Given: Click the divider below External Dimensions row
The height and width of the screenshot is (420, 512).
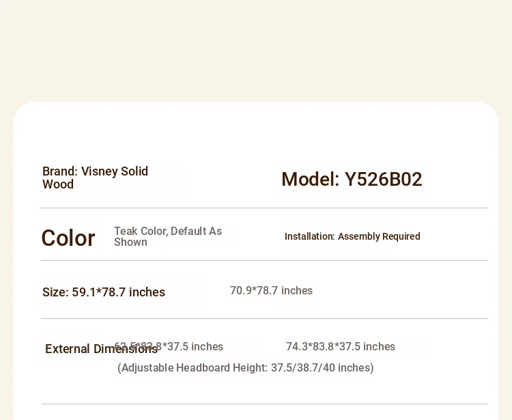Looking at the screenshot, I should point(264,404).
